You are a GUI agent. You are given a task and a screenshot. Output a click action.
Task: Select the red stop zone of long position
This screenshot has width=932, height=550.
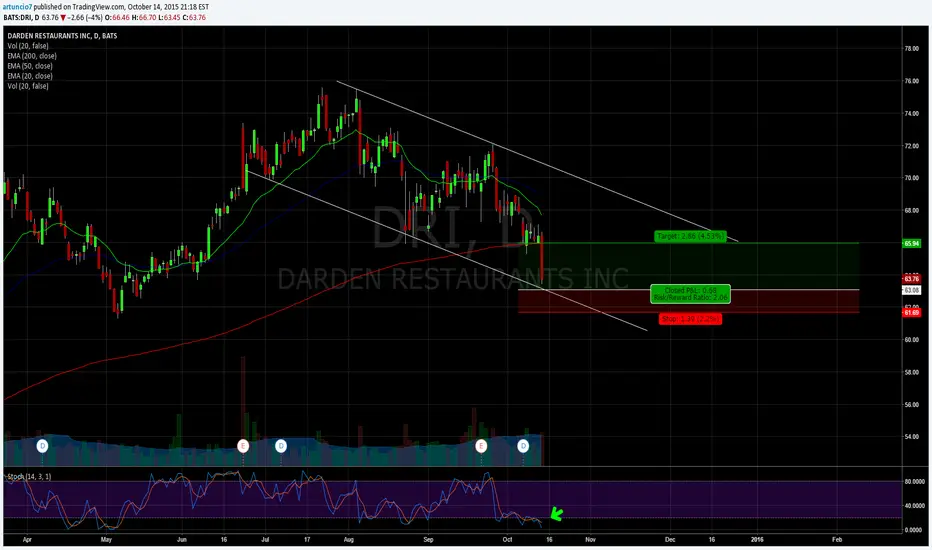point(689,301)
